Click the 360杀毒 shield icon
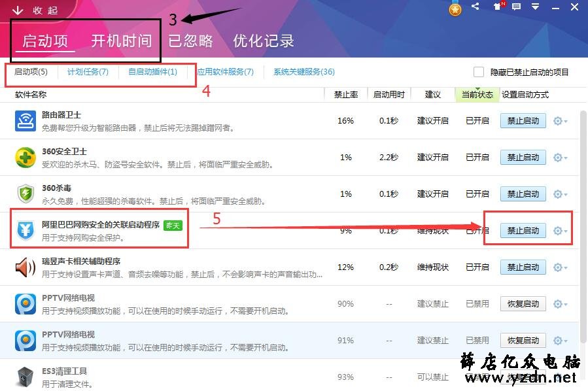Viewport: 588px width, 391px height. click(25, 194)
